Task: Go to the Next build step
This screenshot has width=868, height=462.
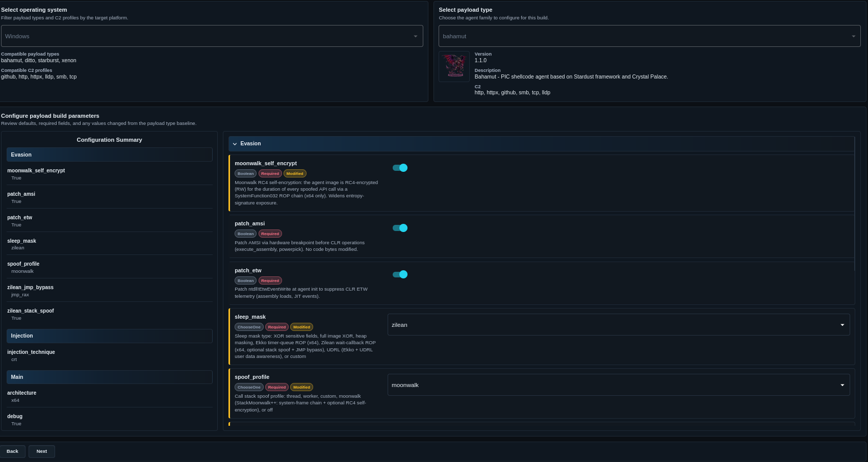Action: click(42, 451)
